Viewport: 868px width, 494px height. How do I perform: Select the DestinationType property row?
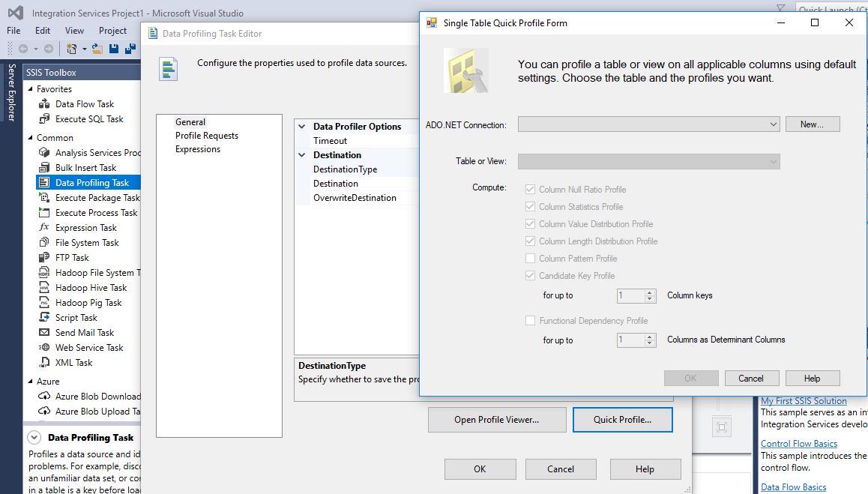pos(357,169)
